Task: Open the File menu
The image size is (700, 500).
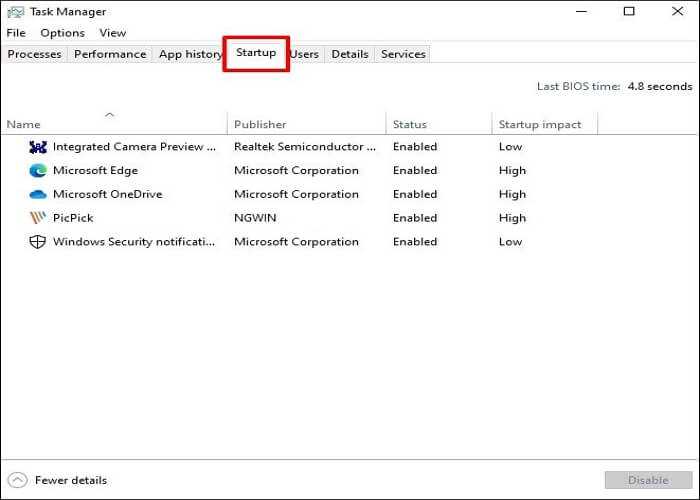Action: coord(16,33)
